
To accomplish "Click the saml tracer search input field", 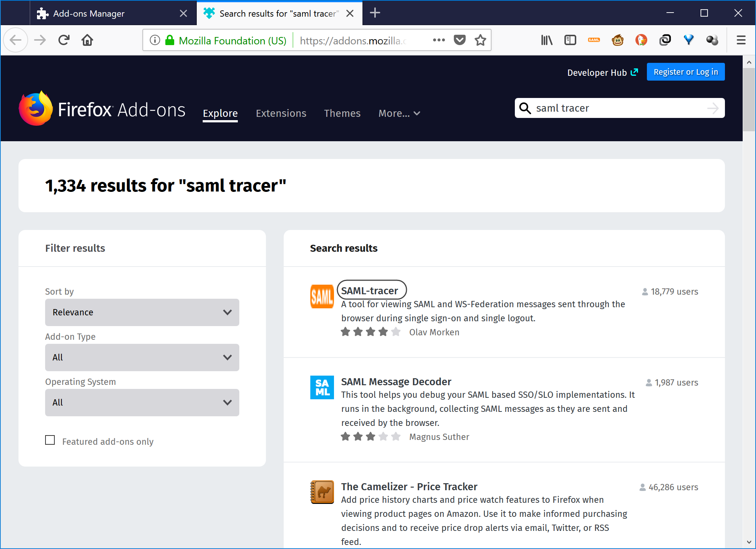I will [x=619, y=108].
